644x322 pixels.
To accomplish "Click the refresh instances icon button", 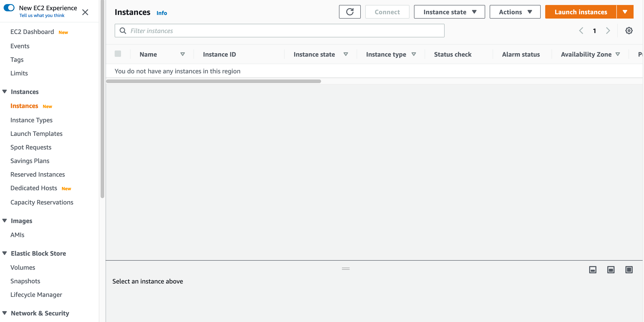I will [349, 12].
